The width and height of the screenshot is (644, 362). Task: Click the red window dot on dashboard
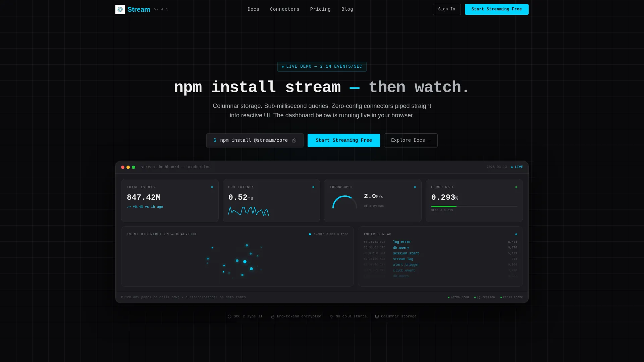(123, 167)
